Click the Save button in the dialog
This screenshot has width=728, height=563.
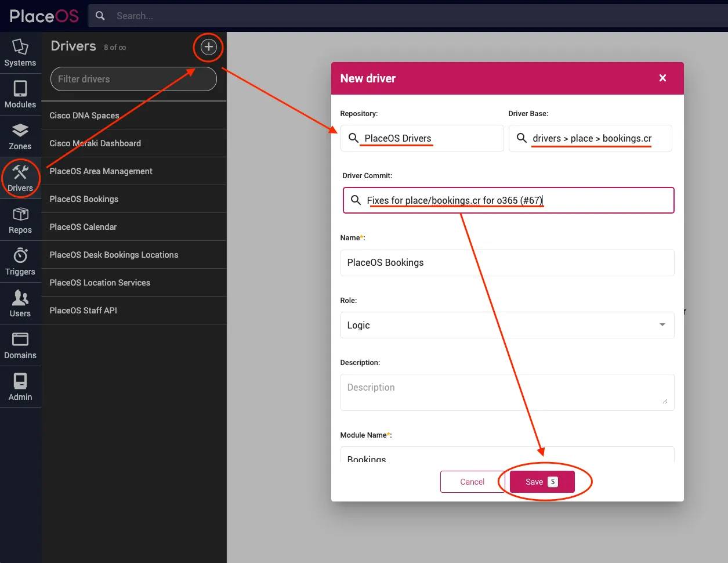click(x=542, y=481)
